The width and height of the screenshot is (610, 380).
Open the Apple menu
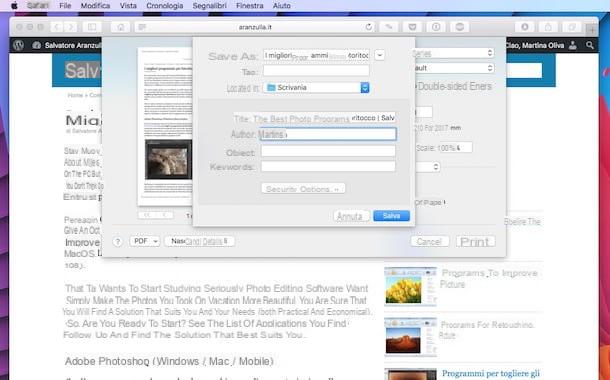[x=14, y=5]
